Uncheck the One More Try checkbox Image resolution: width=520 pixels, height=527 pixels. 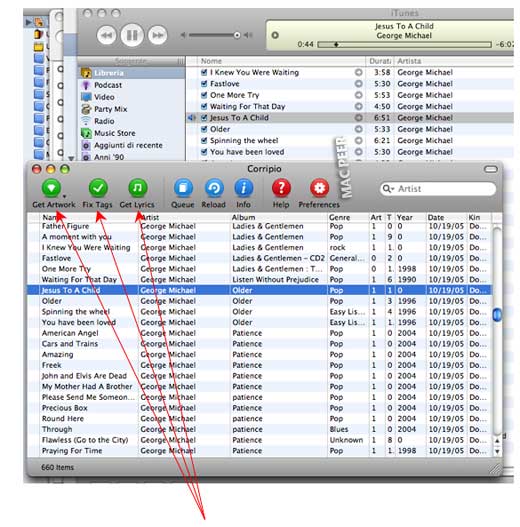click(204, 95)
